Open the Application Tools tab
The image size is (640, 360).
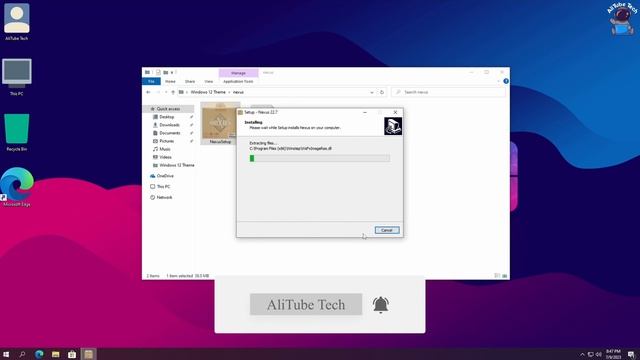click(x=238, y=81)
